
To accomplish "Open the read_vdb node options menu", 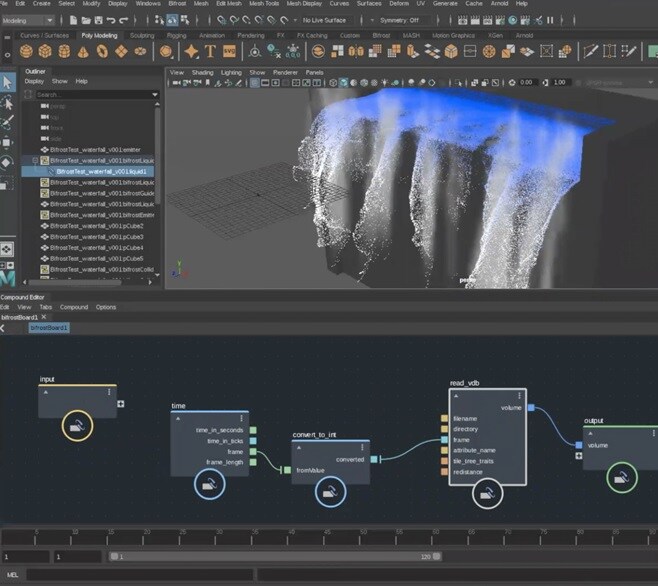I will pos(519,396).
